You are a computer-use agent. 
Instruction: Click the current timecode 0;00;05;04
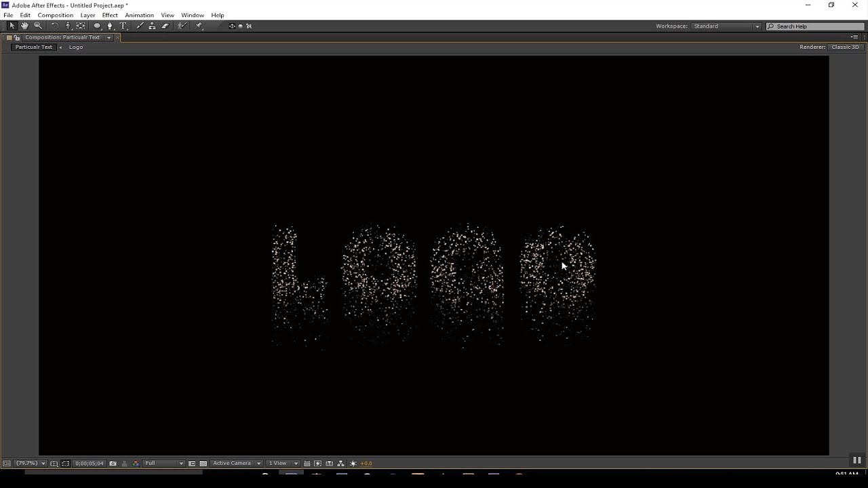pos(90,464)
